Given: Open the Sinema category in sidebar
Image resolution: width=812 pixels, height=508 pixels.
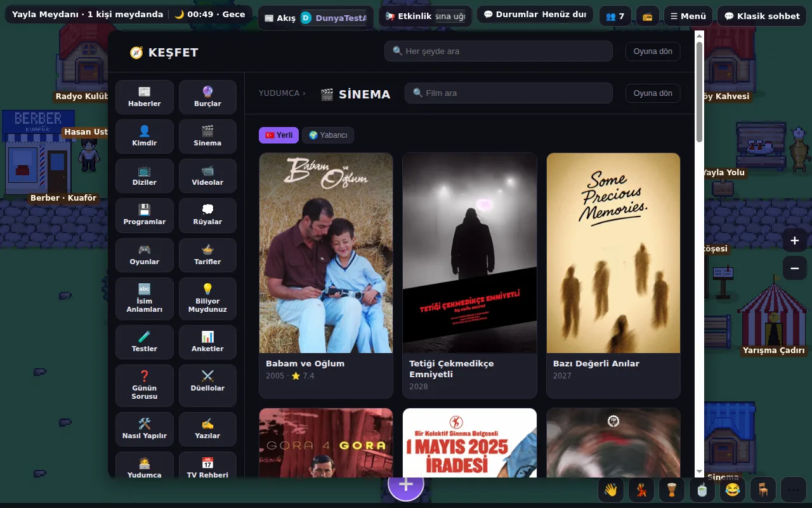Looking at the screenshot, I should point(207,137).
